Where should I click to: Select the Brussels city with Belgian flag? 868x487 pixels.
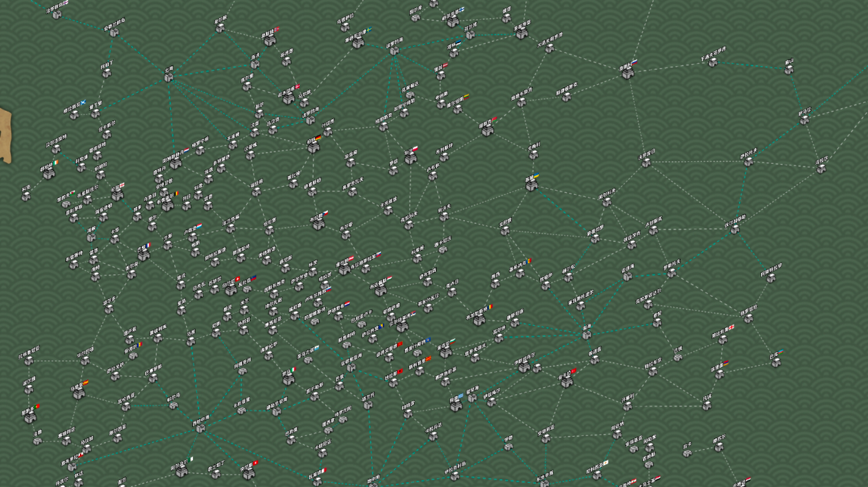[167, 205]
